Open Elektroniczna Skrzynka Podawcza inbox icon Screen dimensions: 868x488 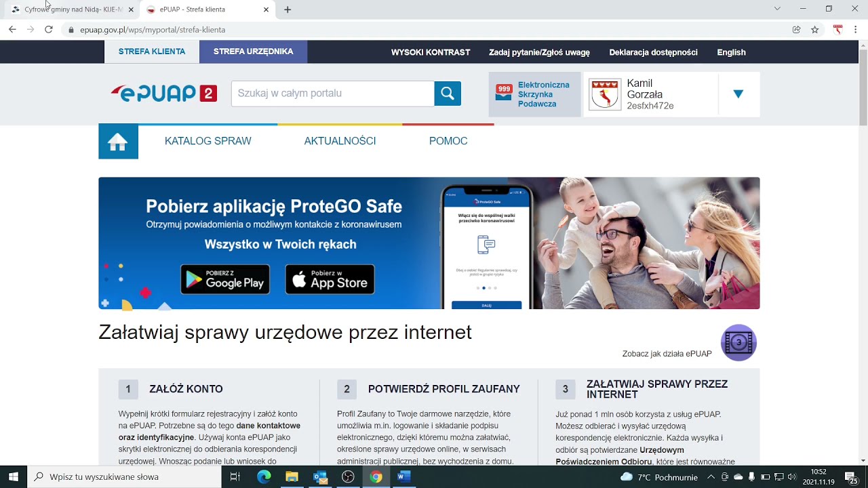[504, 93]
